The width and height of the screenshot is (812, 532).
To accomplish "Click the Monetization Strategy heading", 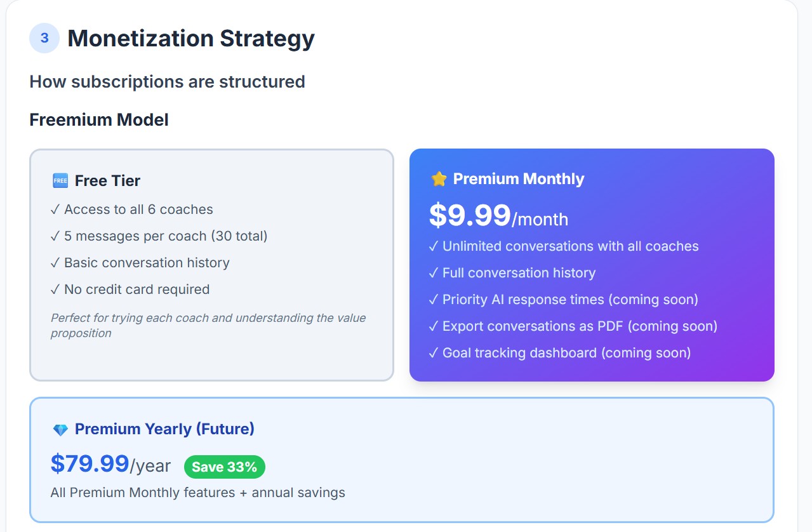I will (x=191, y=38).
